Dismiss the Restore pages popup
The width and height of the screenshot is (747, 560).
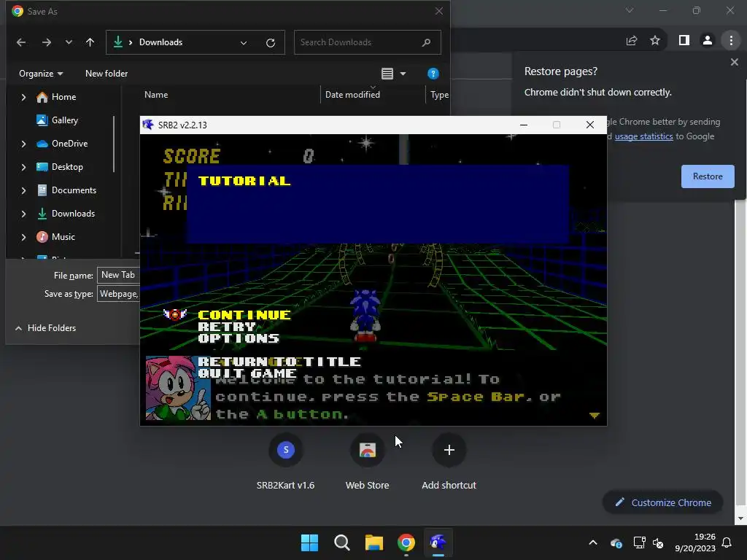[734, 62]
